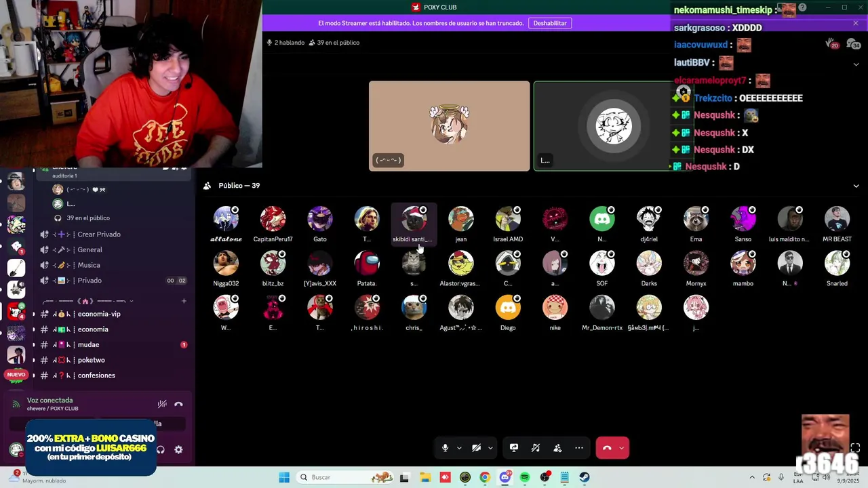
Task: Open audience member Israel AMD
Action: [x=508, y=225]
